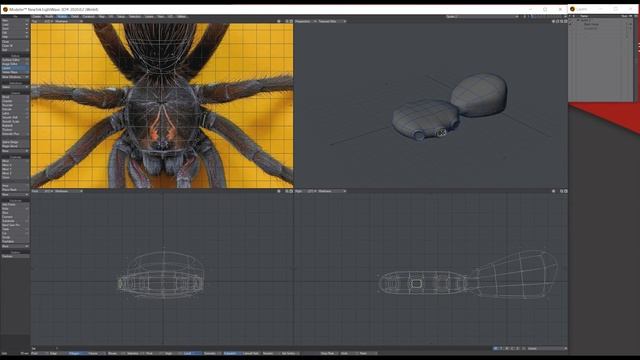Maximize the Right viewport with its corner icon
Image resolution: width=640 pixels, height=360 pixels.
[566, 191]
